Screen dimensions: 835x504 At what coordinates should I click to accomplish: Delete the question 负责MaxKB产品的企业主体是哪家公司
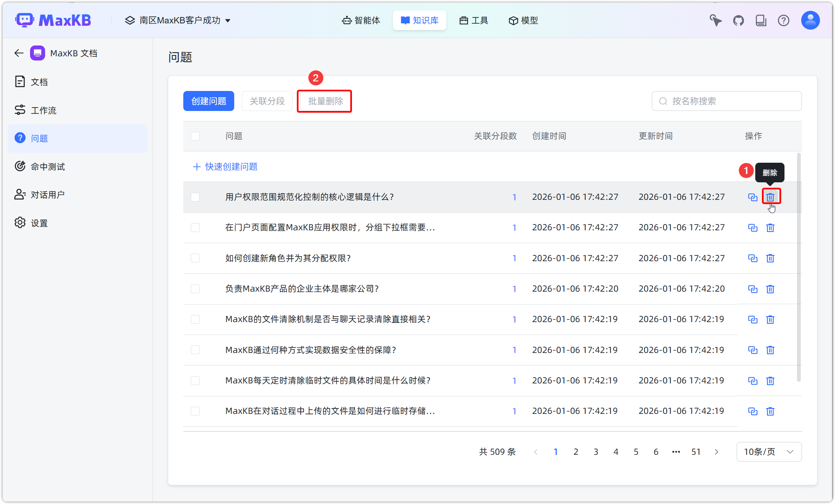770,289
